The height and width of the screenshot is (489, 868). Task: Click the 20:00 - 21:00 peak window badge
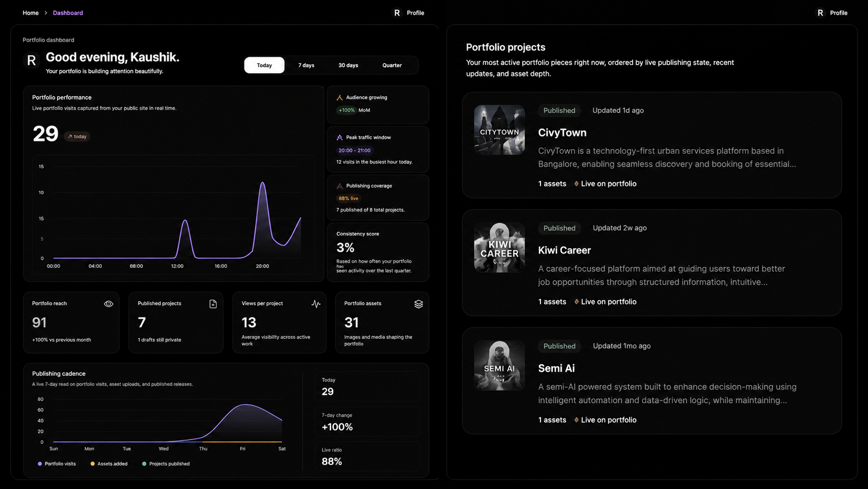pyautogui.click(x=355, y=150)
